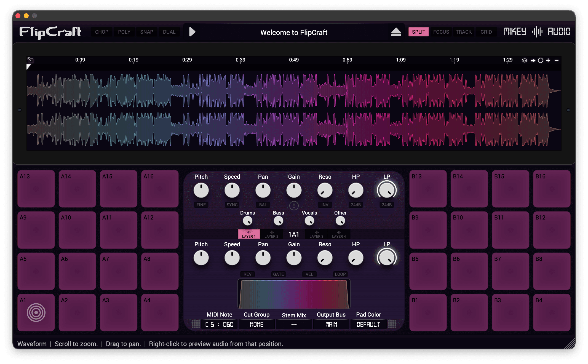Click resize icon at waveform top-left
588x364 pixels.
point(31,60)
